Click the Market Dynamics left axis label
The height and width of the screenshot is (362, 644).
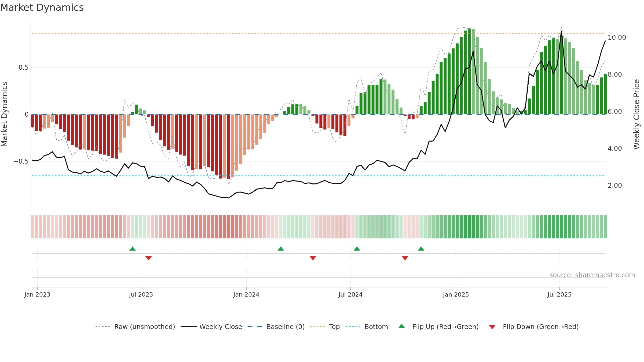click(x=4, y=114)
